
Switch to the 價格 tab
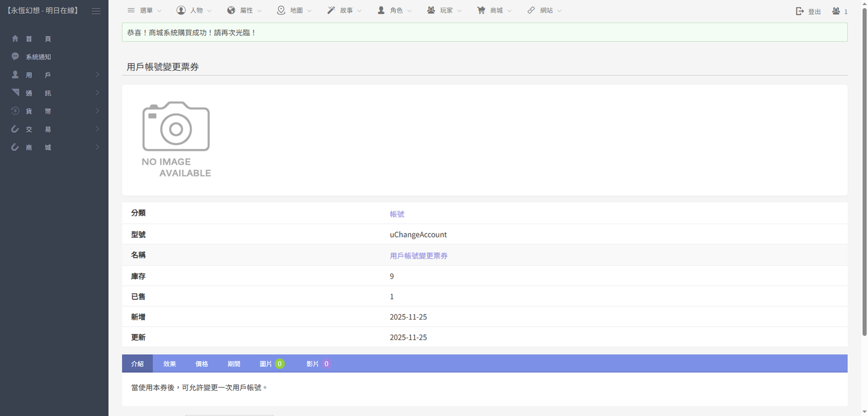pyautogui.click(x=201, y=364)
